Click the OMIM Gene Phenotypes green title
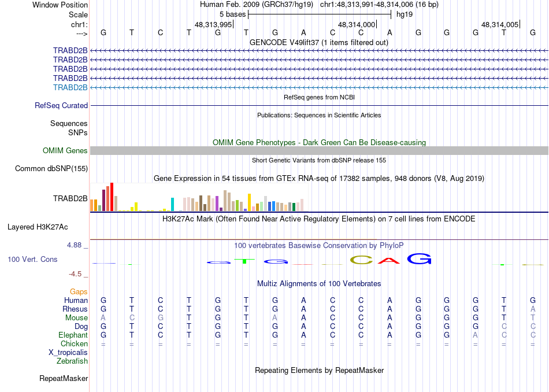Viewport: 549px width, 392px height. [319, 142]
